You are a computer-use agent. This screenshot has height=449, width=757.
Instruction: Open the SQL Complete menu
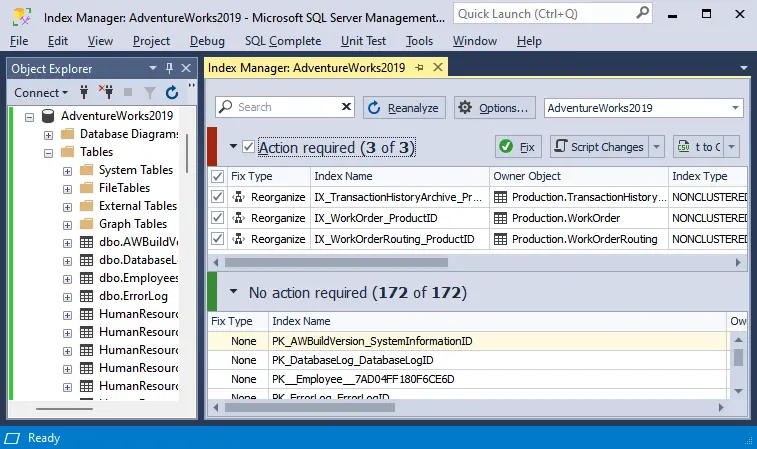[x=283, y=41]
